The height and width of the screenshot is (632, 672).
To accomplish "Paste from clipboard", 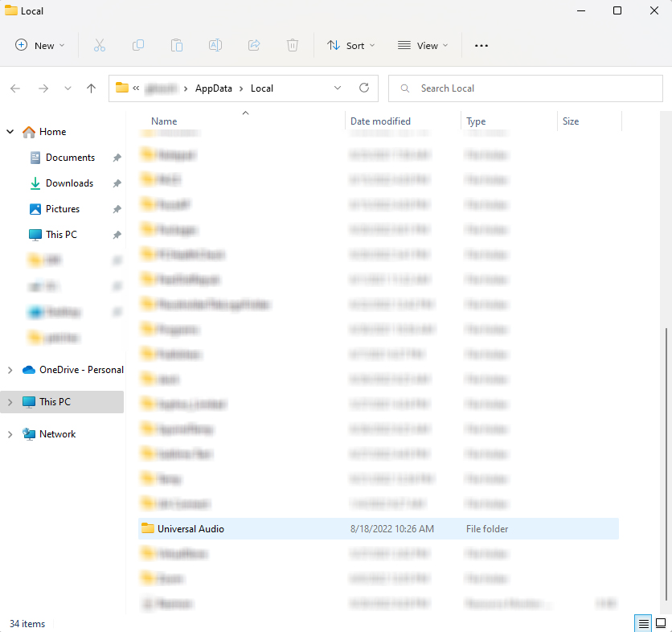I will [176, 45].
